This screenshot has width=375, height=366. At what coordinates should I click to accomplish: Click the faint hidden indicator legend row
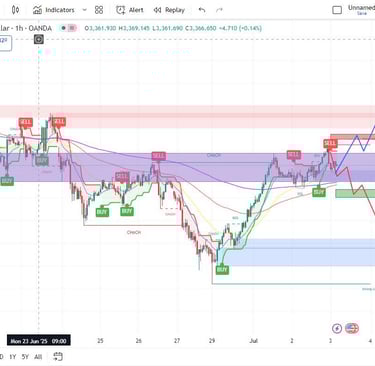[x=115, y=52]
